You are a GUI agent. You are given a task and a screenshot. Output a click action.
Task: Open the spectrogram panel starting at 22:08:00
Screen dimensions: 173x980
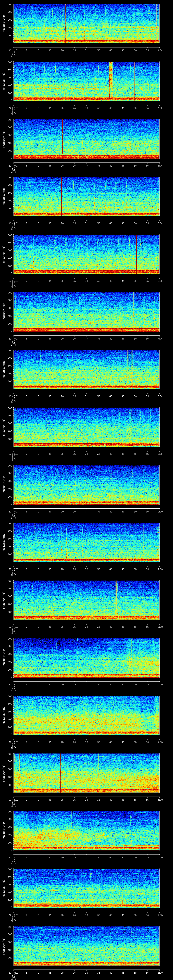(87, 427)
